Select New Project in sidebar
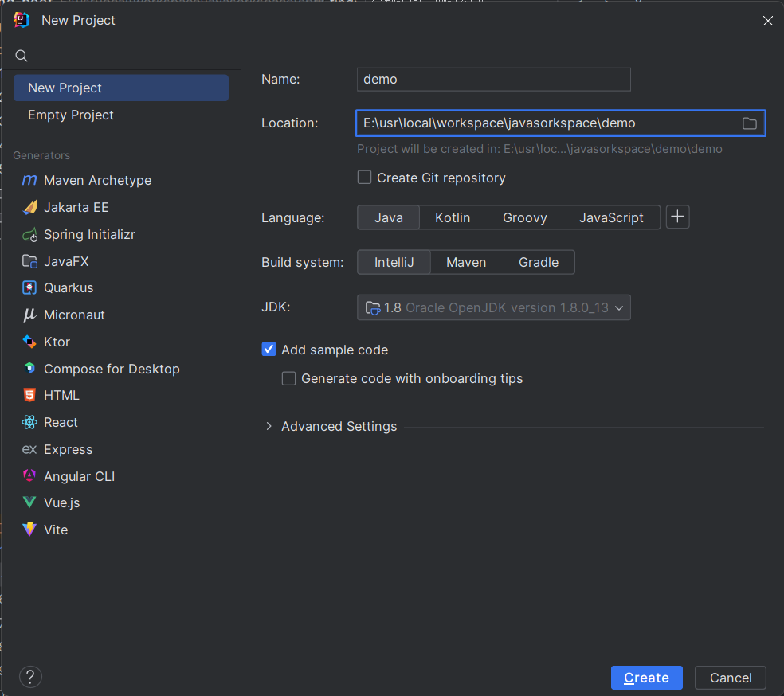The width and height of the screenshot is (784, 696). click(x=121, y=88)
